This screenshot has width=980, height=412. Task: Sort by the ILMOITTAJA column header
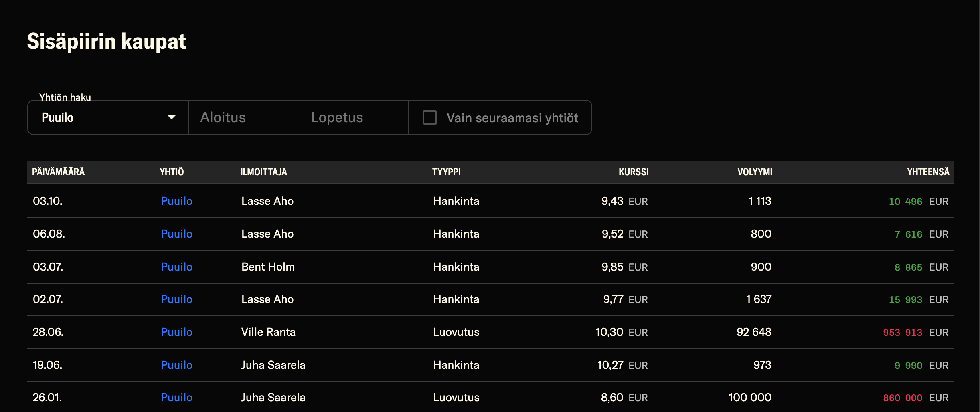264,172
